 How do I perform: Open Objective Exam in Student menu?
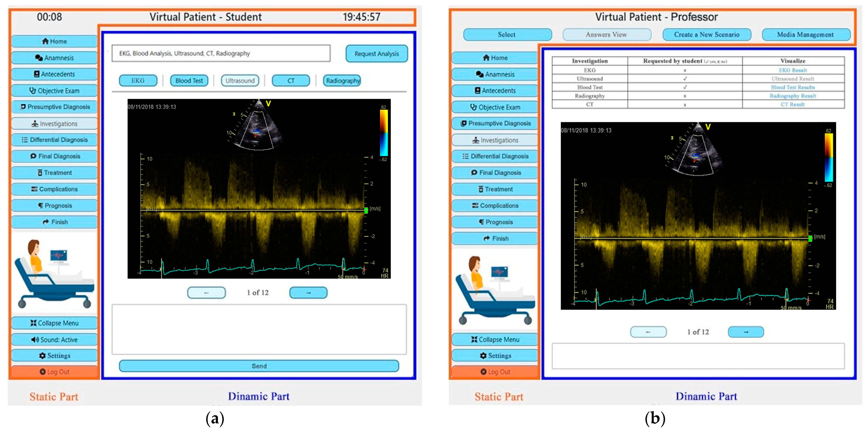54,91
